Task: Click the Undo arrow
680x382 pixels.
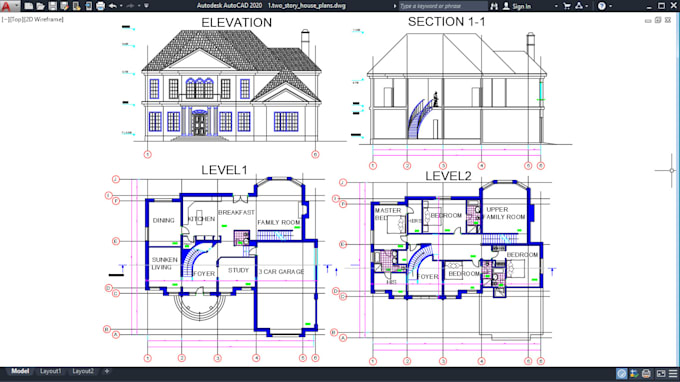Action: (112, 6)
